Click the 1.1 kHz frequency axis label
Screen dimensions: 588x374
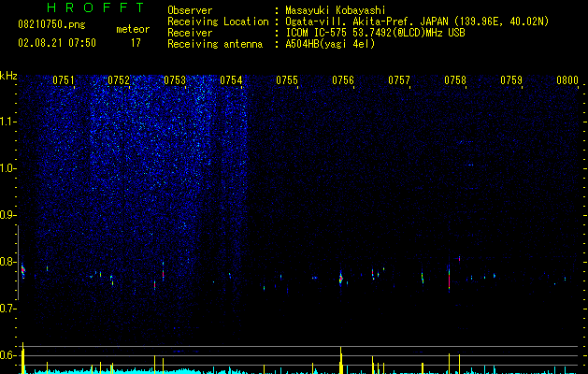tap(8, 122)
